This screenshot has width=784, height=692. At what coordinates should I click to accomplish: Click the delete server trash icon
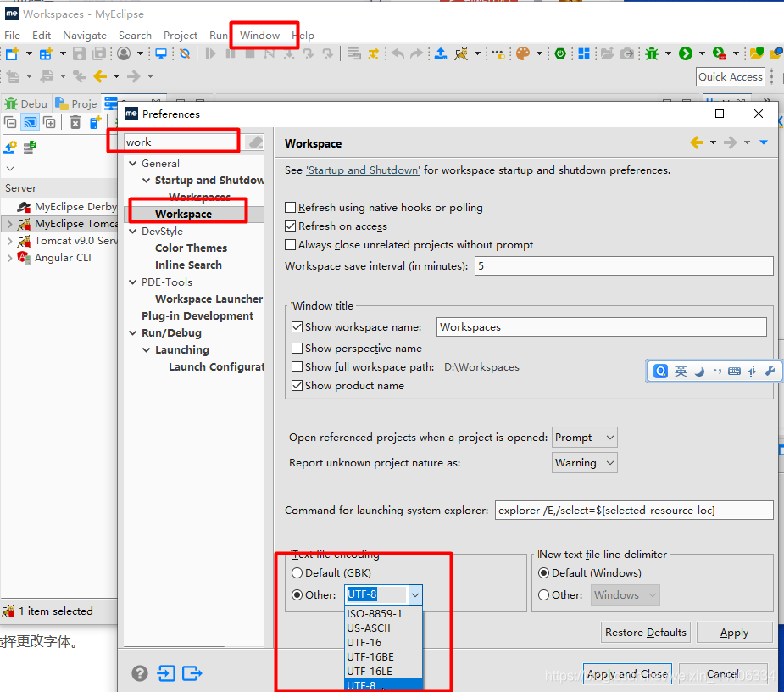point(75,122)
